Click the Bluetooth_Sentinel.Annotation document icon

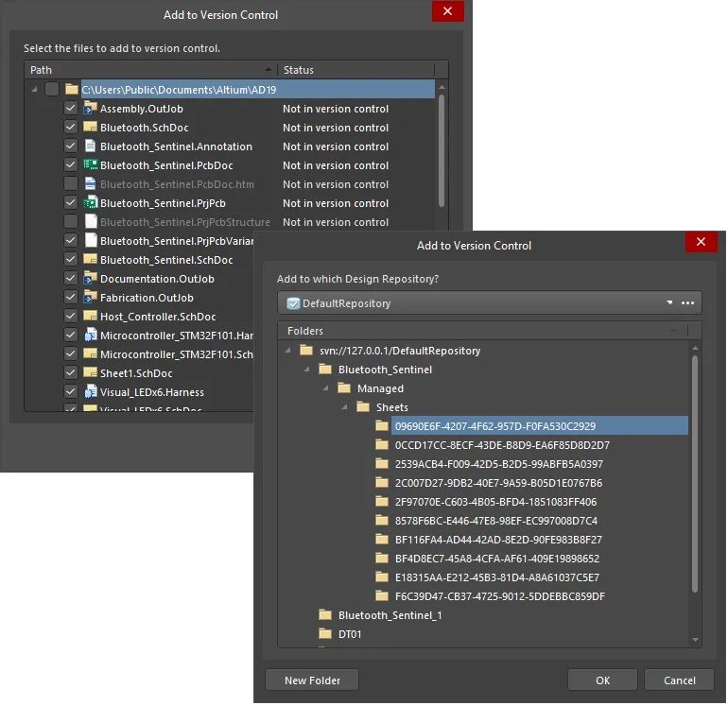[x=90, y=146]
